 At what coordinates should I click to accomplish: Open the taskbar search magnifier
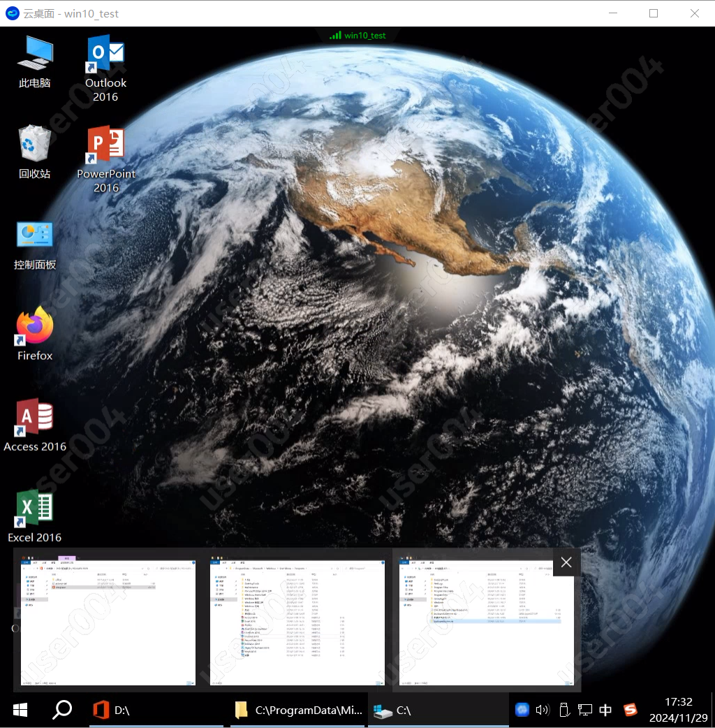62,710
